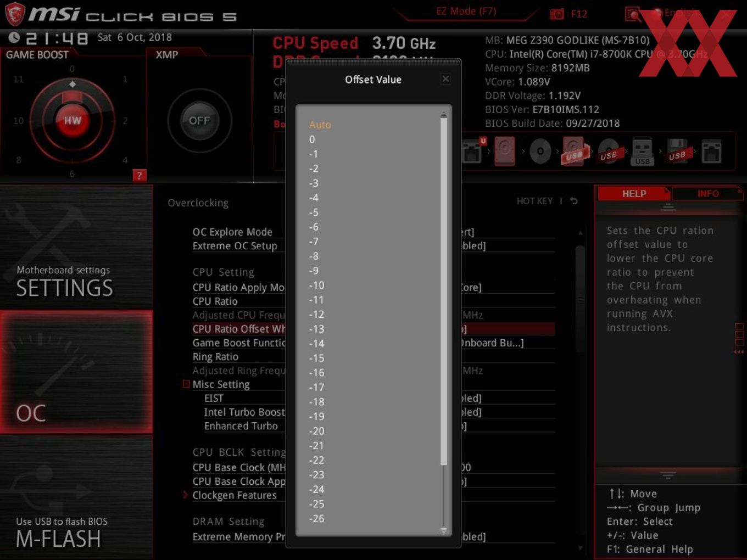Select the Enhanced Turbo setting
Screen dimensions: 747x560
tap(241, 425)
